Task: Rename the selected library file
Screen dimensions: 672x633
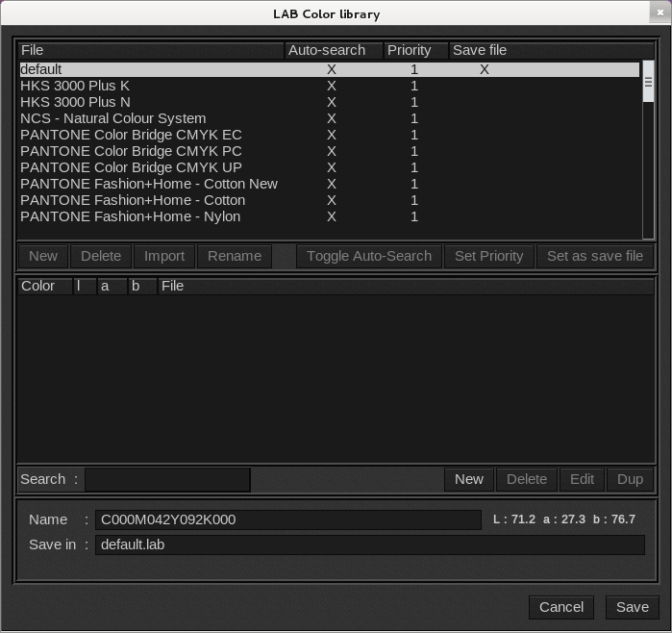Action: click(x=235, y=256)
